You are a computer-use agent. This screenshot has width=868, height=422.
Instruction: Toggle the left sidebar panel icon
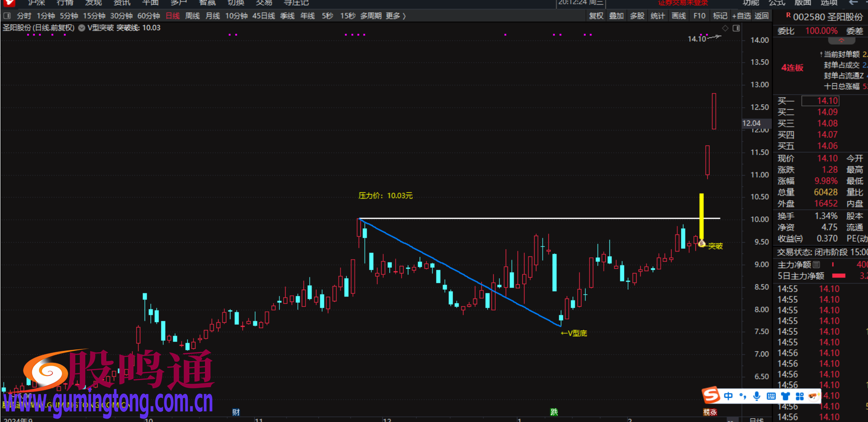tap(7, 16)
